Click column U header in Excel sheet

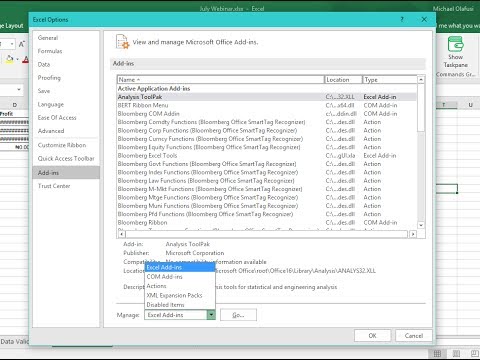pyautogui.click(x=471, y=105)
